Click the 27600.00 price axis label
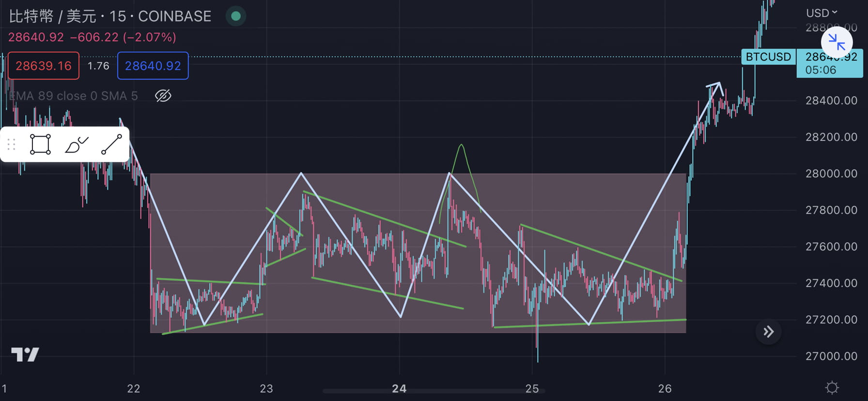This screenshot has width=868, height=401. click(x=831, y=247)
